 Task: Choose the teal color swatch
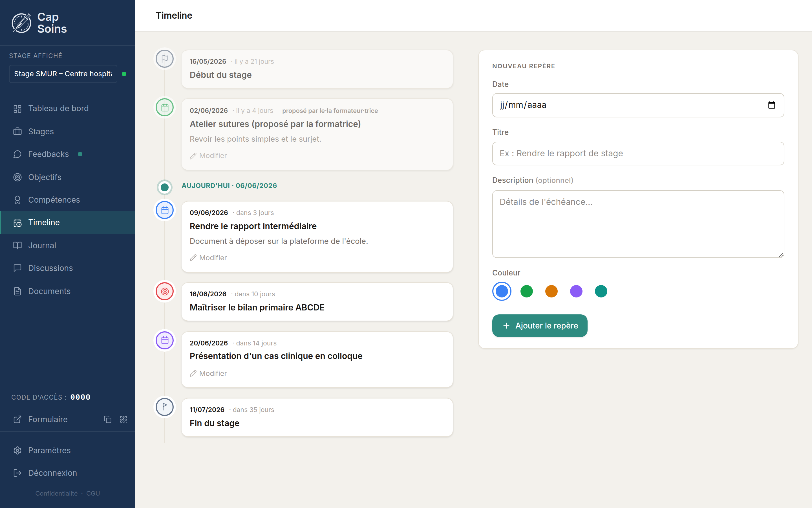point(601,291)
